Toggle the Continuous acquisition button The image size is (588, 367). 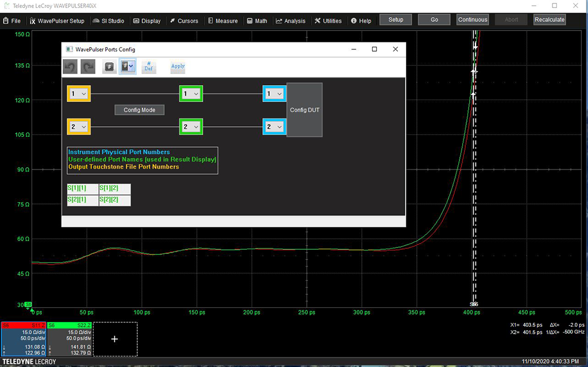point(473,20)
